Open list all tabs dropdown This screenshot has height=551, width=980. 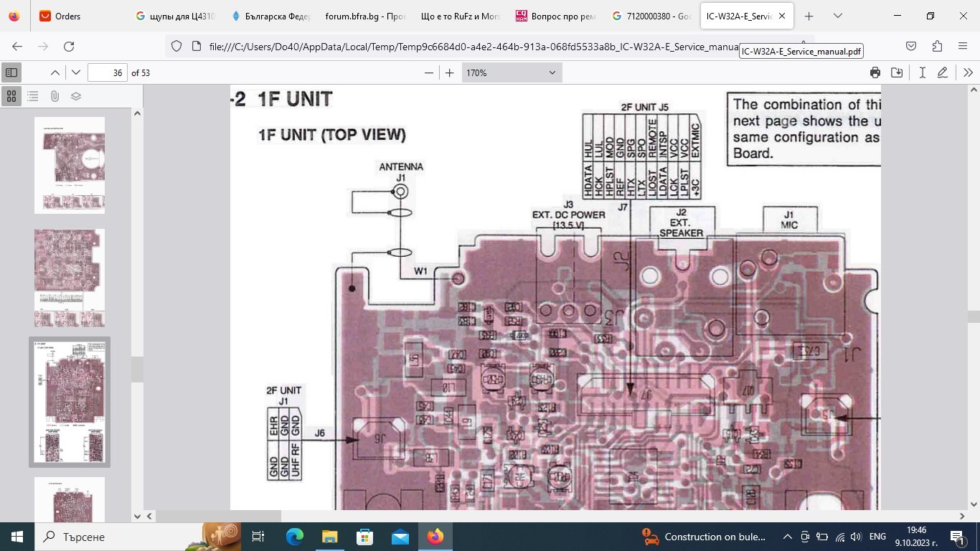click(837, 16)
